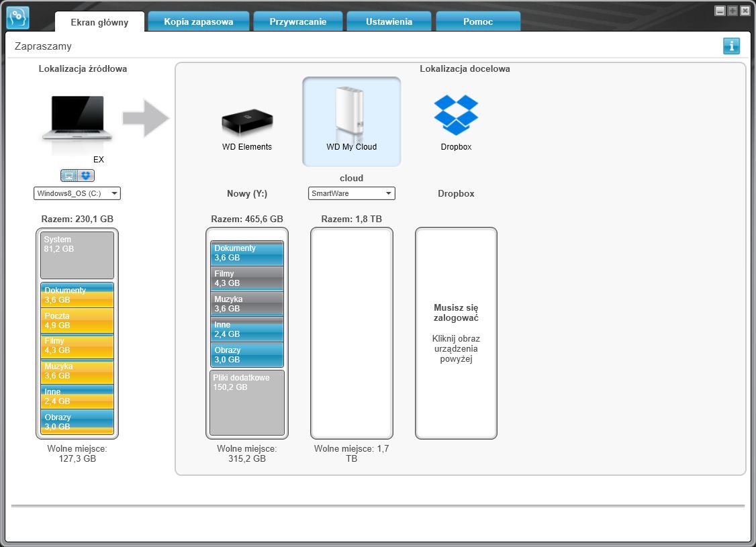Screen dimensions: 756x547
Task: Click Wolne miejsce: 127,3 GB text
Action: coord(77,454)
